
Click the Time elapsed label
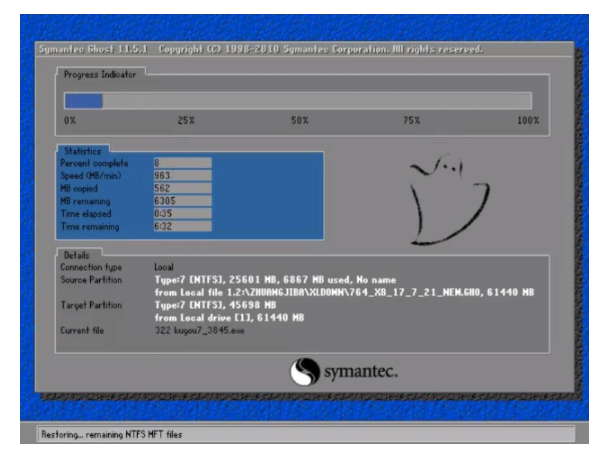[x=86, y=214]
